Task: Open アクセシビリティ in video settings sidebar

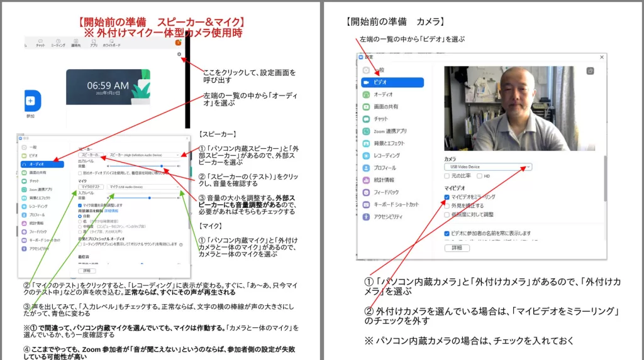Action: [x=383, y=217]
